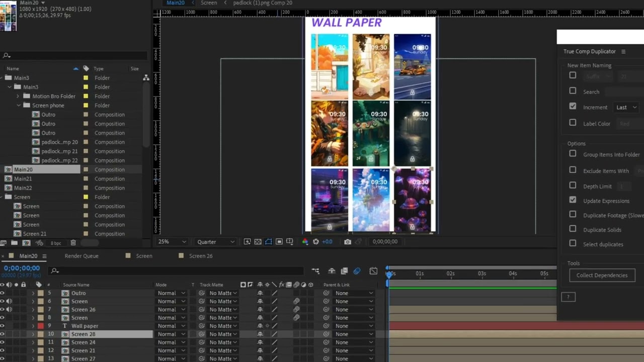Enable the Label Color checkbox
The height and width of the screenshot is (362, 644).
(x=573, y=123)
